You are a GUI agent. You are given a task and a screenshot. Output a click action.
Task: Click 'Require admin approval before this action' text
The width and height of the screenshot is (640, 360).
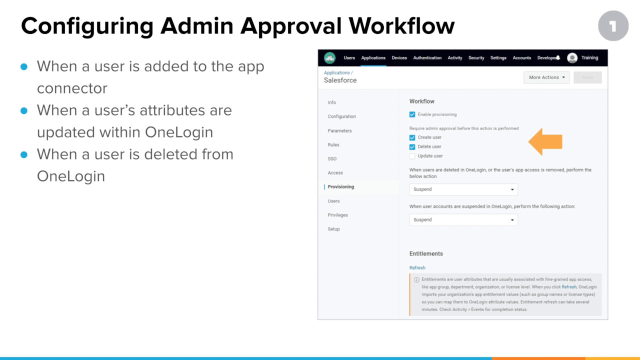click(464, 128)
